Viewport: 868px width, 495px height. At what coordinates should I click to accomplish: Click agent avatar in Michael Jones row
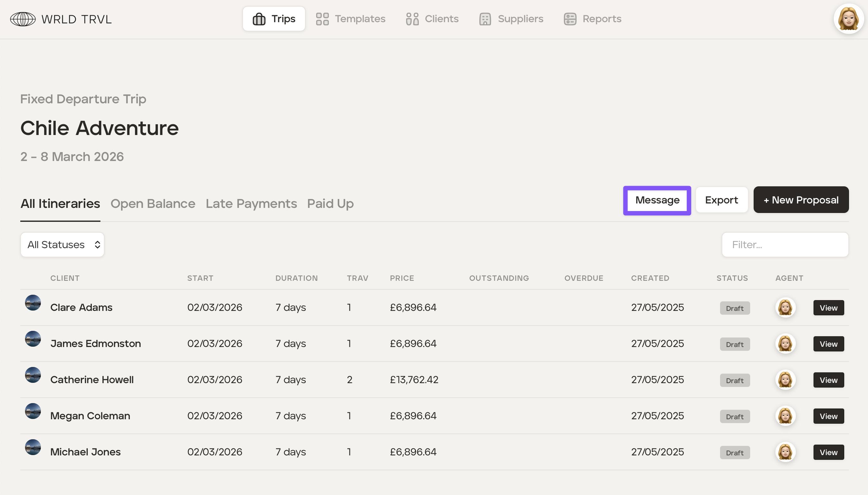coord(785,452)
